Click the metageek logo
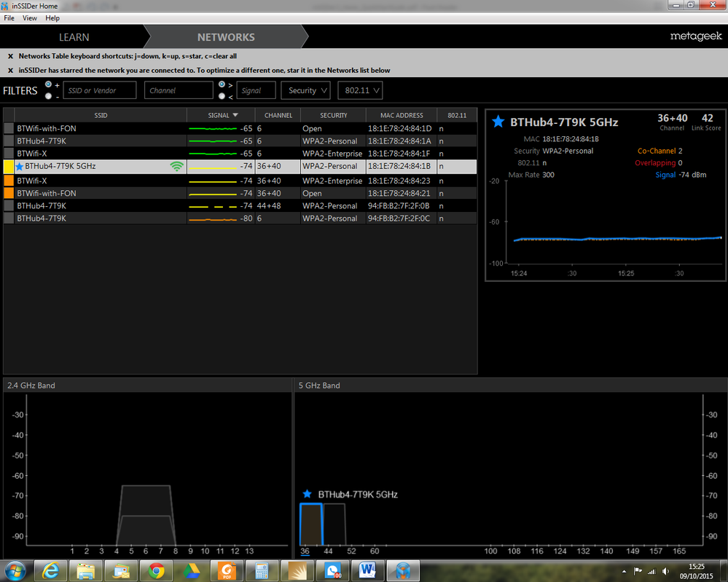Viewport: 728px width, 582px height. click(x=695, y=36)
